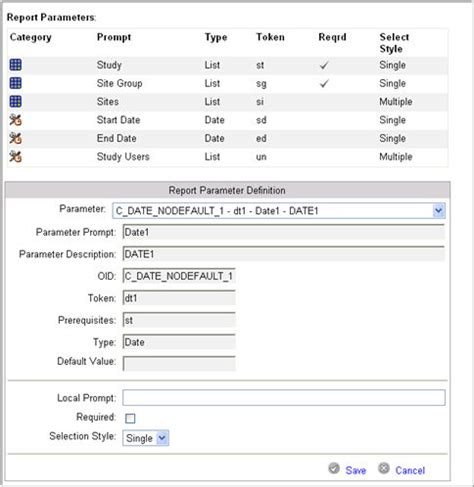474x487 pixels.
Task: Click the Prerequisites field containing st
Action: [179, 320]
